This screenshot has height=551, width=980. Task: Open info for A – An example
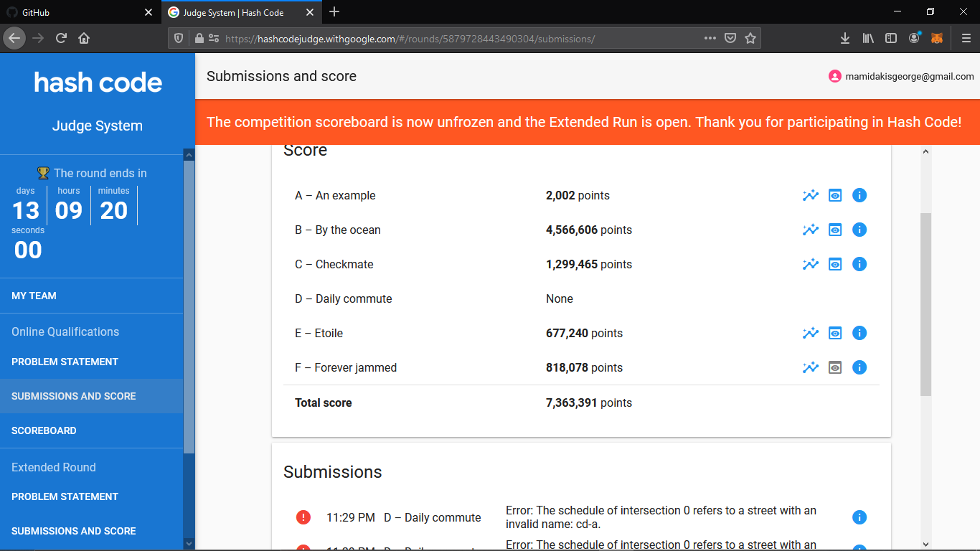[x=859, y=195]
